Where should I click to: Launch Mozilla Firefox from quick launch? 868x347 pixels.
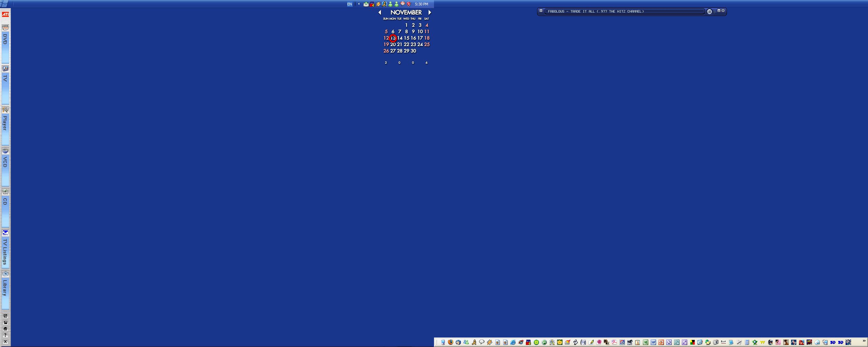coord(451,342)
